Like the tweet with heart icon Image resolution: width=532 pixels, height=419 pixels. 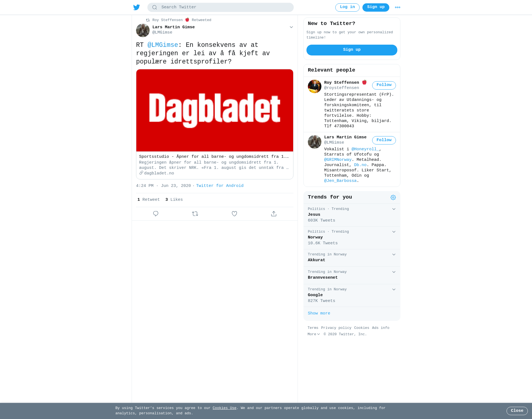click(234, 214)
